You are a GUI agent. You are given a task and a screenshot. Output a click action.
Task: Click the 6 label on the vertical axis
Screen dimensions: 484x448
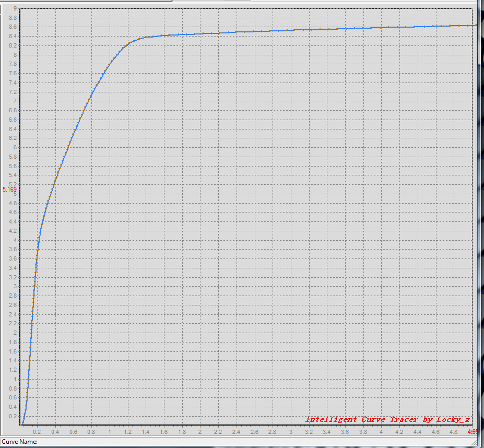point(15,147)
